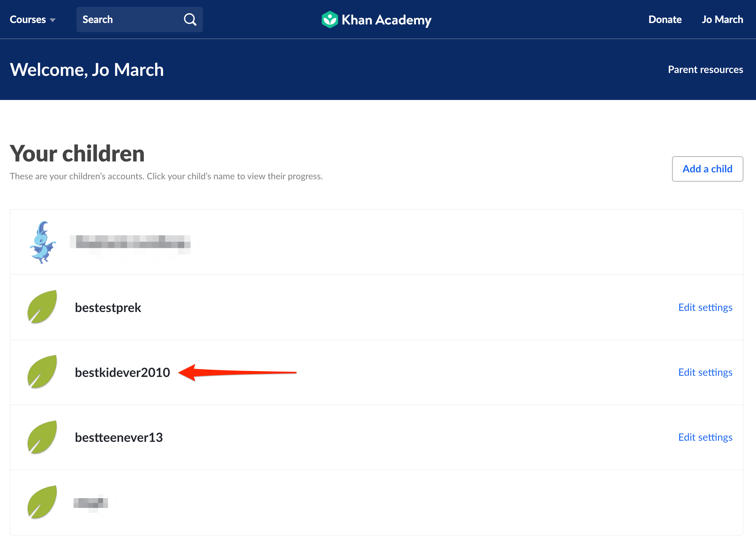
Task: Open the Jo March account menu
Action: point(722,20)
